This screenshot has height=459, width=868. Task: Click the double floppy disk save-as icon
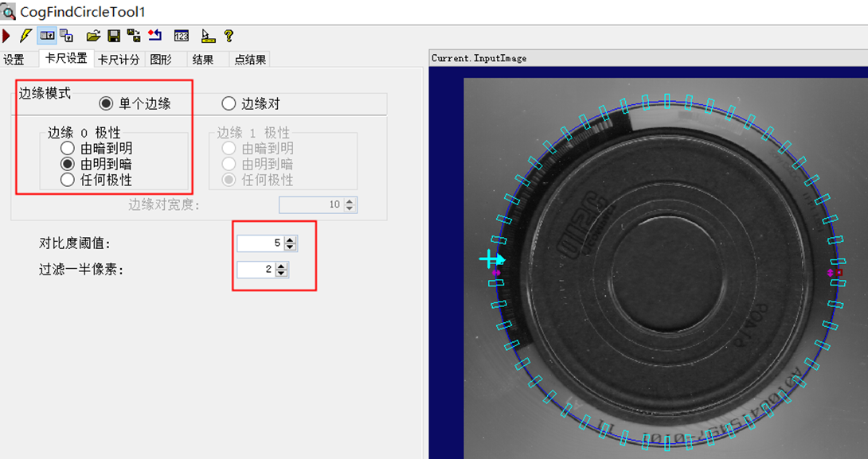[x=134, y=36]
